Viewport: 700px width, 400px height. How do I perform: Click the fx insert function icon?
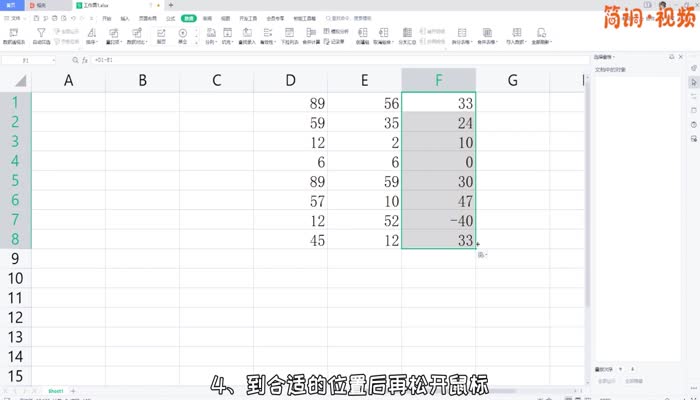(84, 60)
